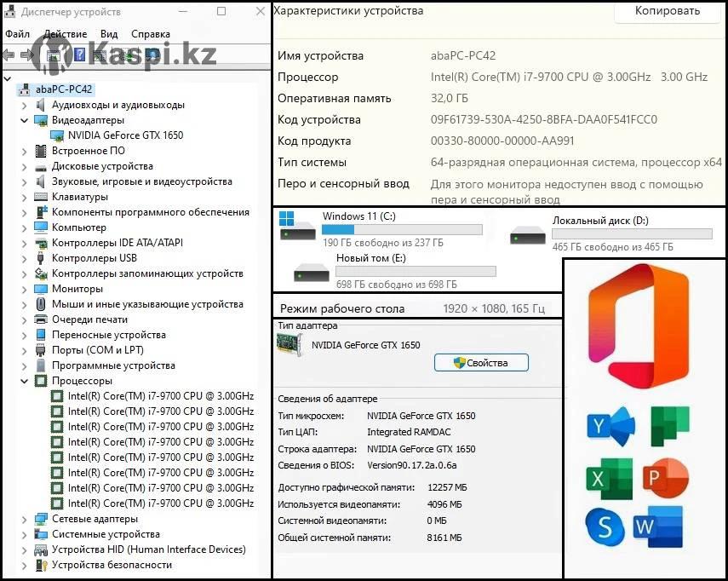Click the Excel icon
Image resolution: width=728 pixels, height=581 pixels.
(x=609, y=479)
